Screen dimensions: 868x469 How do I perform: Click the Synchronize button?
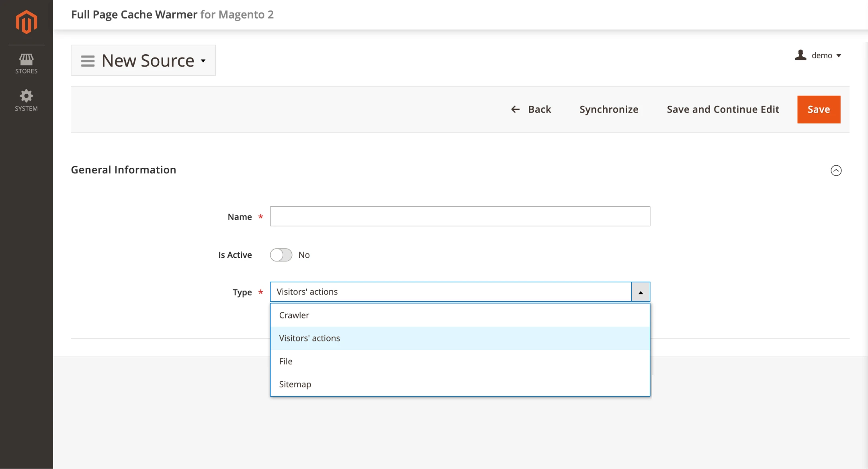tap(608, 109)
